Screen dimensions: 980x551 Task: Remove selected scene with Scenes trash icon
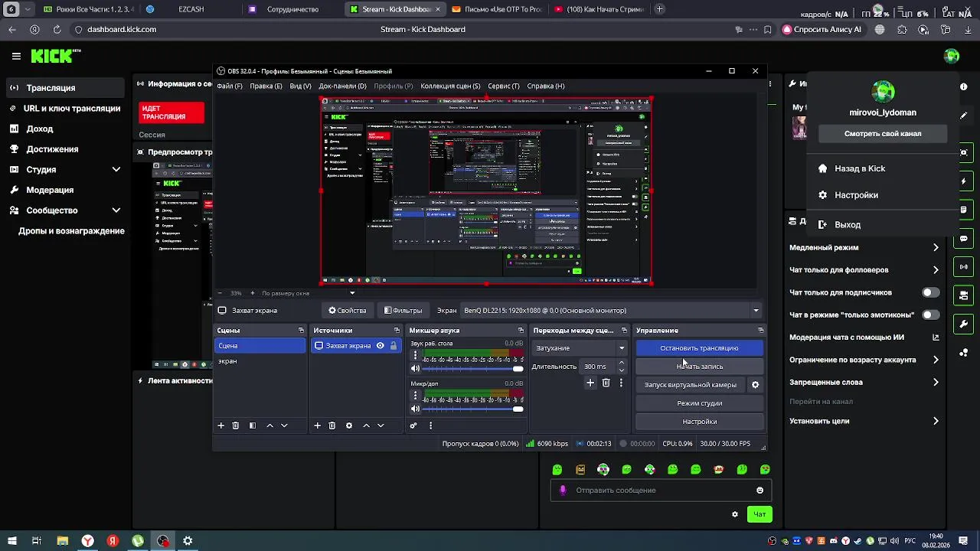pyautogui.click(x=236, y=425)
